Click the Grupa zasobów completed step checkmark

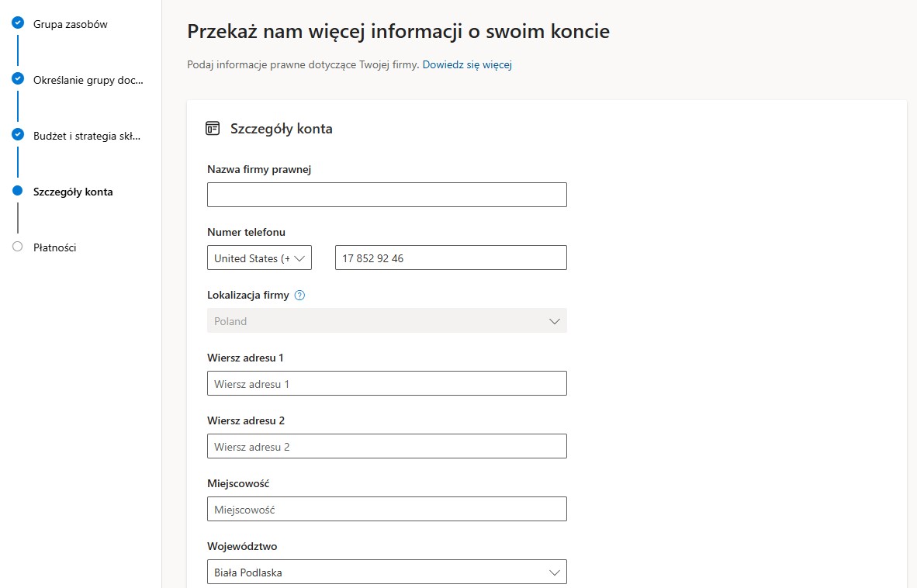click(18, 22)
